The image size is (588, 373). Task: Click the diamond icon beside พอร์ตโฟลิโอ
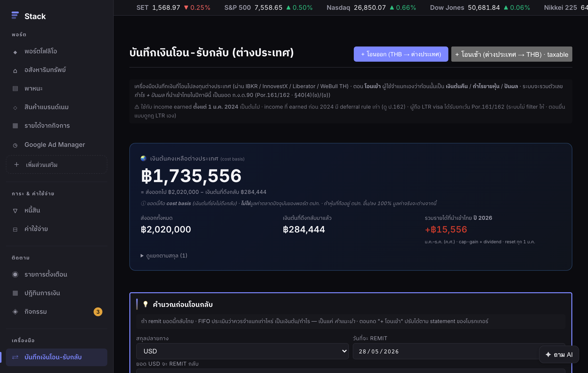coord(15,52)
